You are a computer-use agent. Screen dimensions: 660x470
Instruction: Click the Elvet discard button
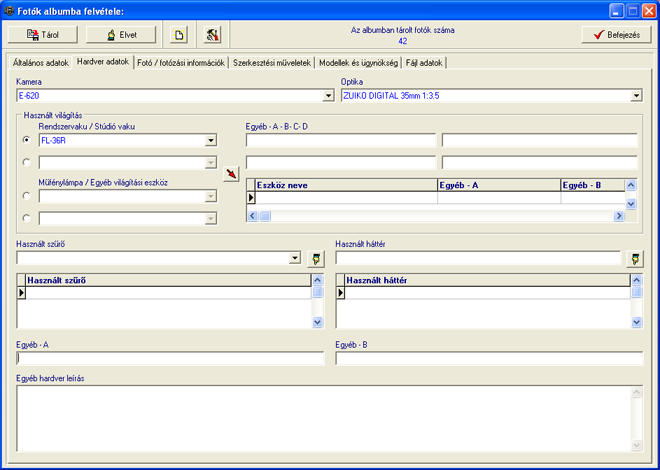[x=121, y=35]
